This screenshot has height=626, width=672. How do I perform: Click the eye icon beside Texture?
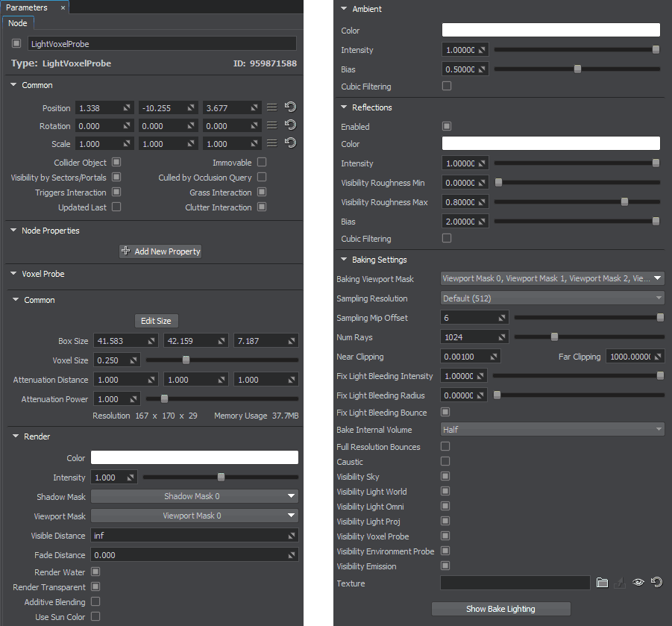(638, 583)
